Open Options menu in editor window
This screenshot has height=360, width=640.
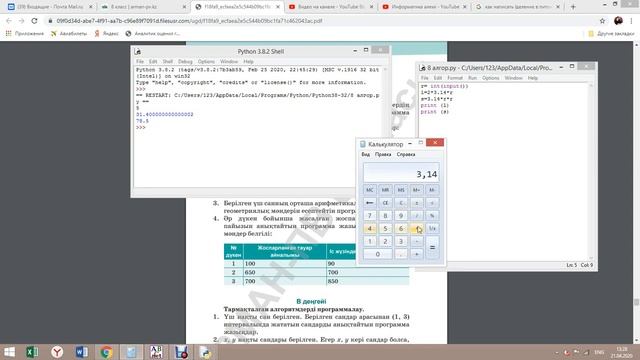[x=490, y=78]
